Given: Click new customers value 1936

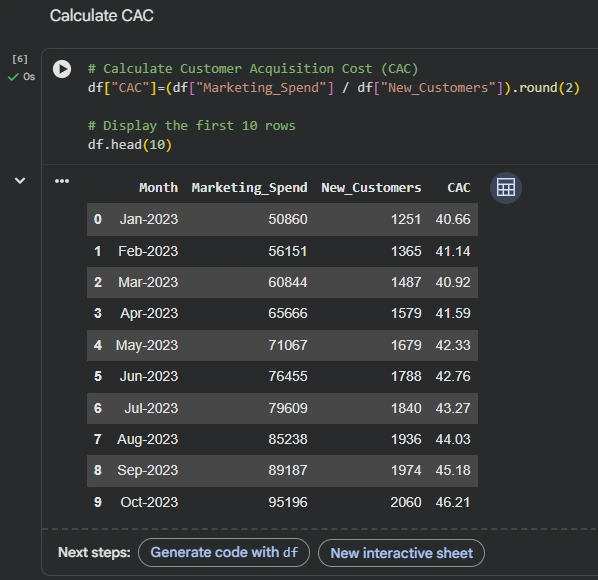Looking at the screenshot, I should (x=406, y=439).
